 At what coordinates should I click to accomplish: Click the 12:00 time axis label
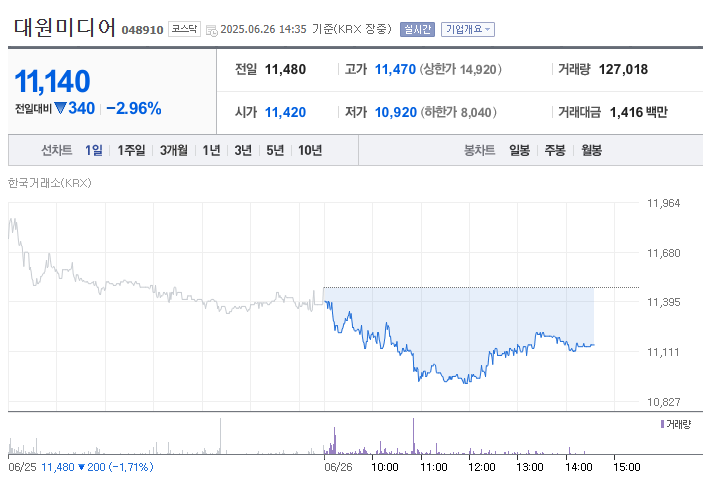482,467
